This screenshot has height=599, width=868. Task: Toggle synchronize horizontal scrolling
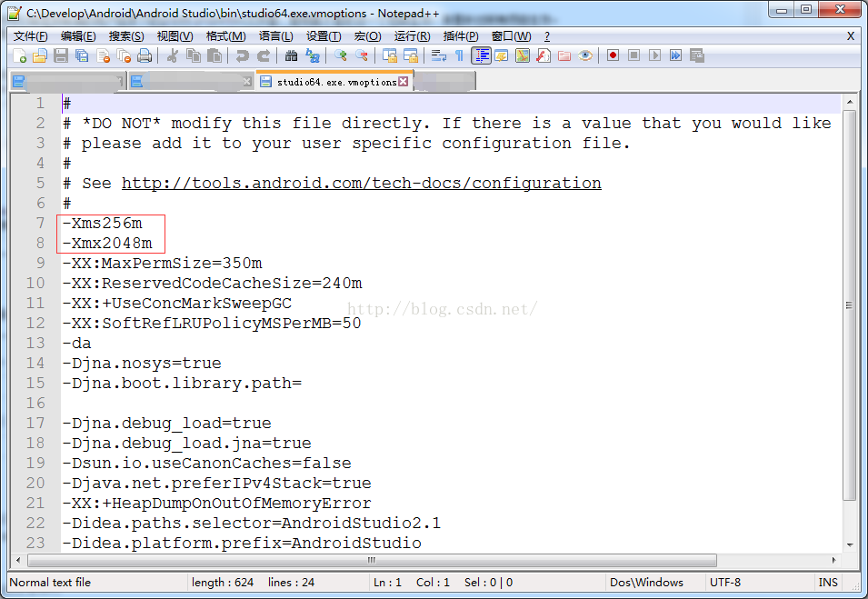coord(411,55)
